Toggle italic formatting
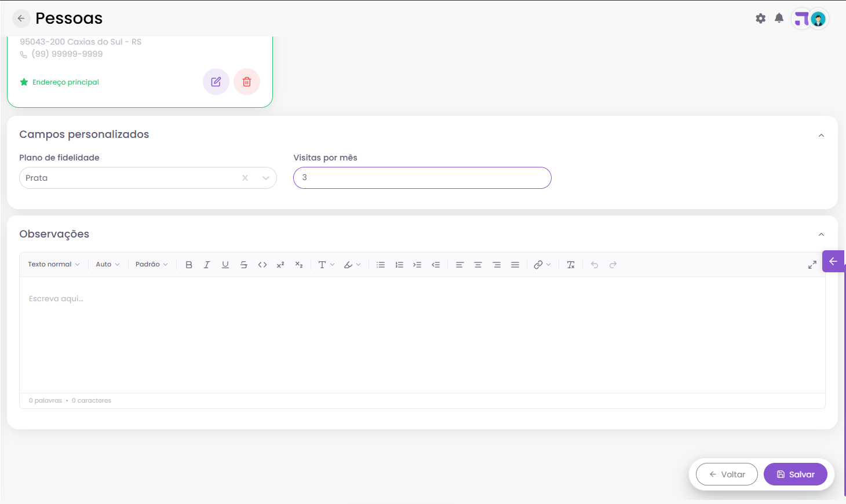The image size is (846, 504). tap(207, 265)
